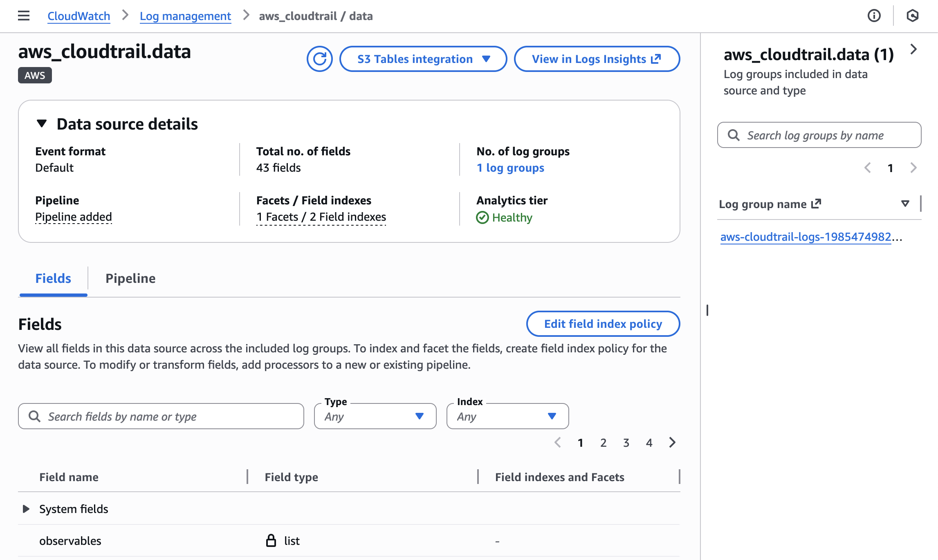Collapse the Data source details section
The width and height of the screenshot is (938, 560).
point(42,124)
